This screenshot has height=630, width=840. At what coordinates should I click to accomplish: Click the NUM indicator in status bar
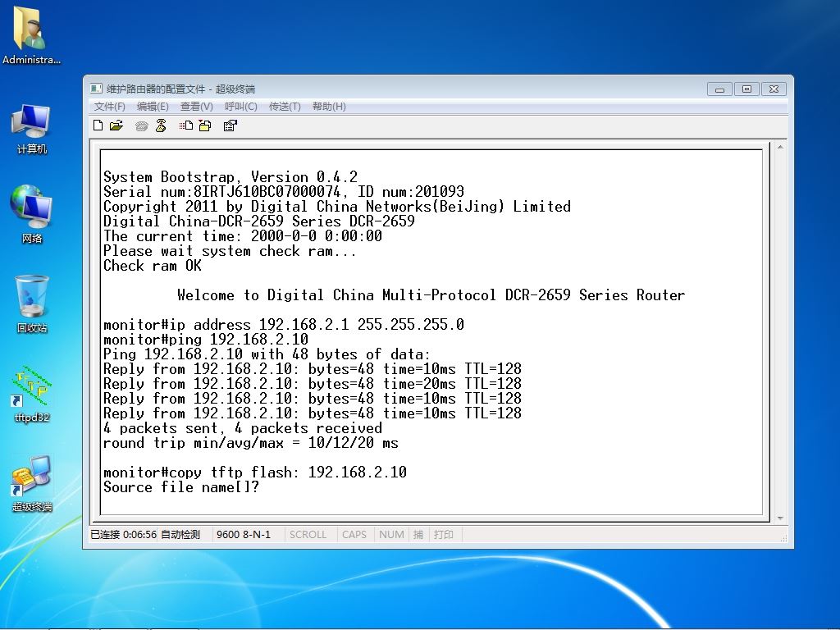pyautogui.click(x=391, y=535)
